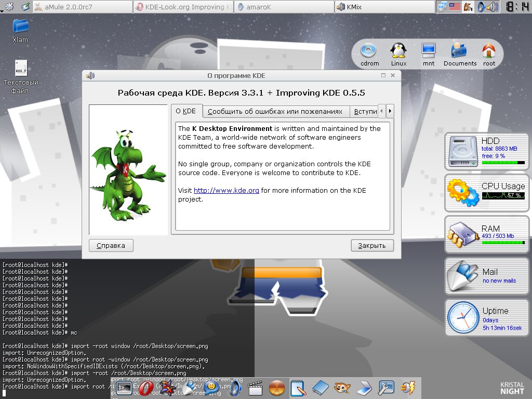Click the speaker icon in the dialog title bar
This screenshot has height=399, width=532.
point(90,76)
